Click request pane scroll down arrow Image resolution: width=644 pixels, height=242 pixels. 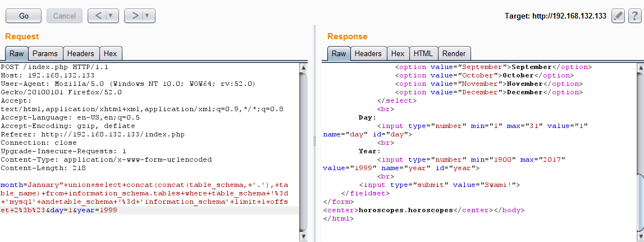(304, 236)
